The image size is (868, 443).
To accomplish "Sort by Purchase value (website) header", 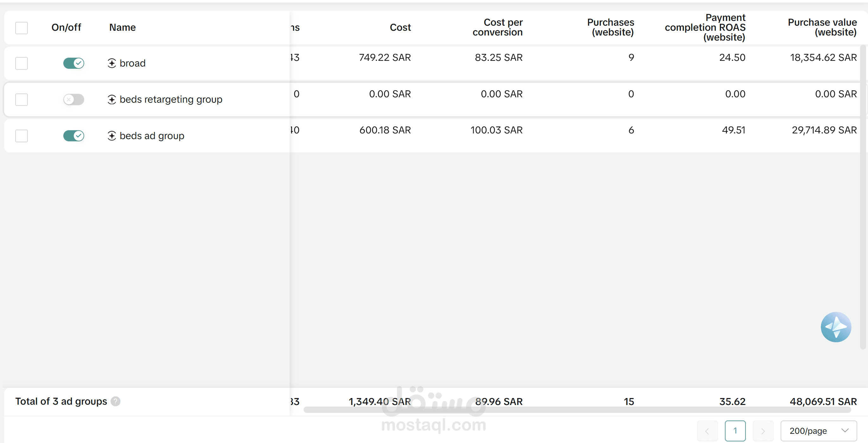I will pyautogui.click(x=822, y=27).
